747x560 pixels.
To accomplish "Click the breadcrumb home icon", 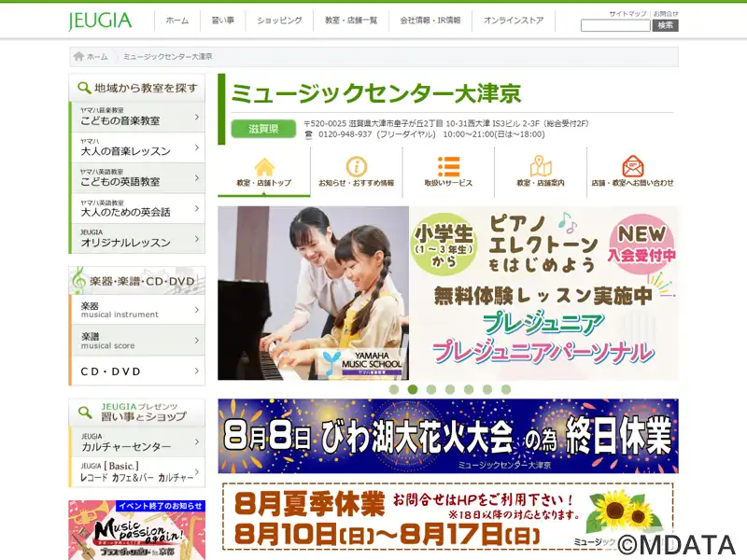I will click(x=79, y=57).
